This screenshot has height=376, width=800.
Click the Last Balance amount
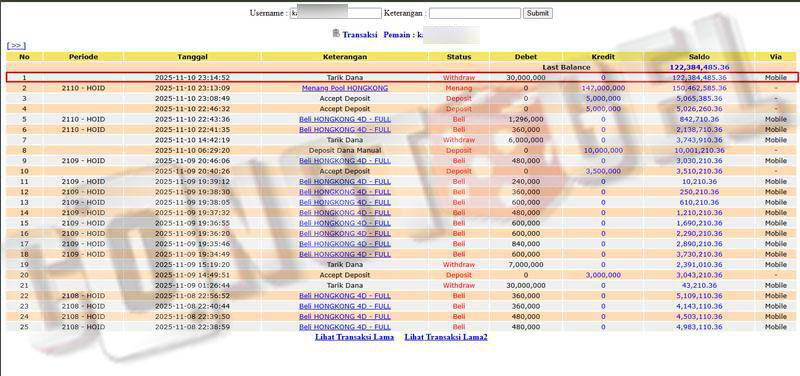[698, 67]
